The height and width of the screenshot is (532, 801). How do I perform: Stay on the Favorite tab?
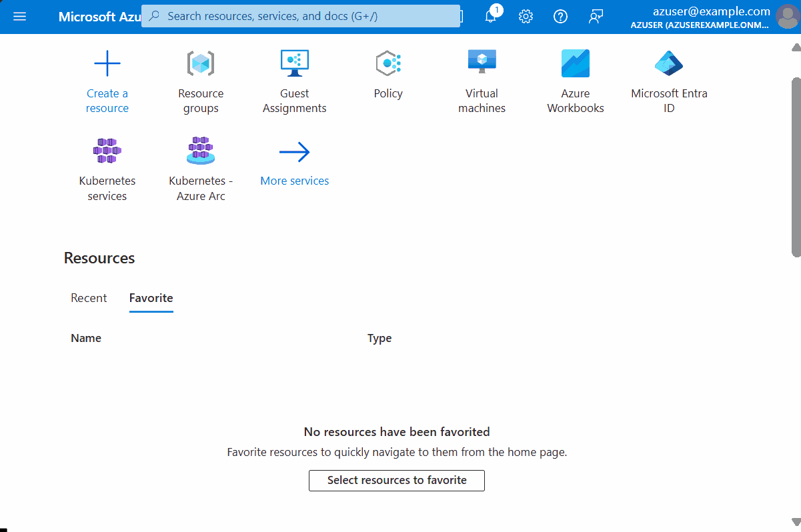[x=151, y=298]
